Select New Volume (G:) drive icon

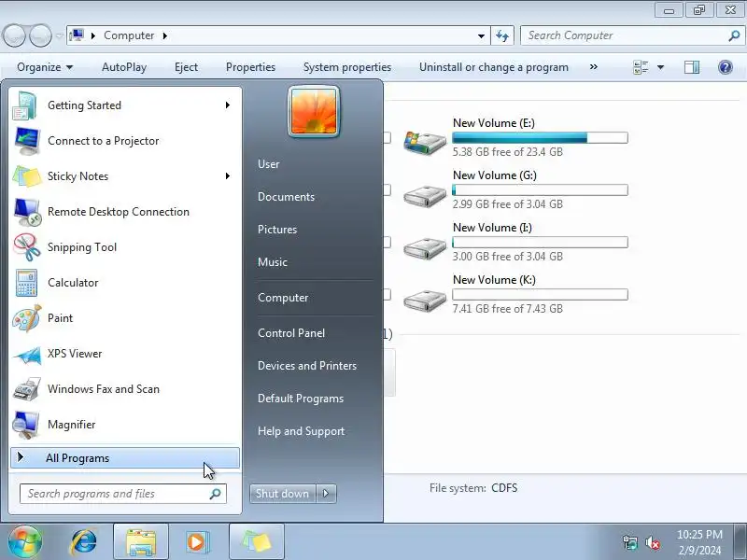425,195
